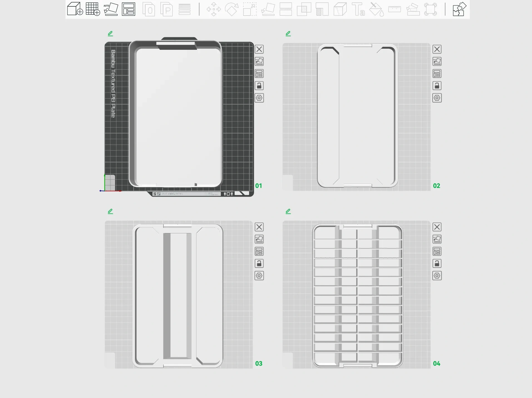Click the Bambu Textured PEI Plate label
Screen dimensions: 532x398
[x=113, y=83]
